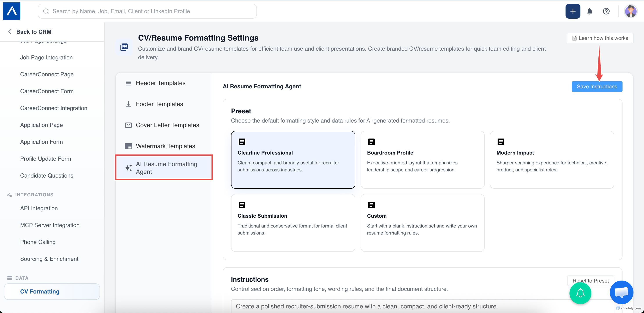
Task: Click the document icon on Clearline Professional card
Action: point(242,142)
